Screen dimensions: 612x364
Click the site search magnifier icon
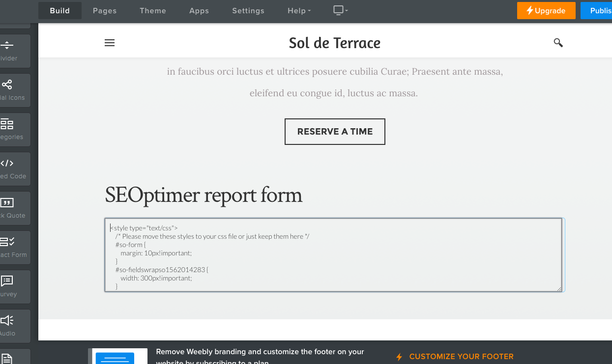(x=558, y=43)
